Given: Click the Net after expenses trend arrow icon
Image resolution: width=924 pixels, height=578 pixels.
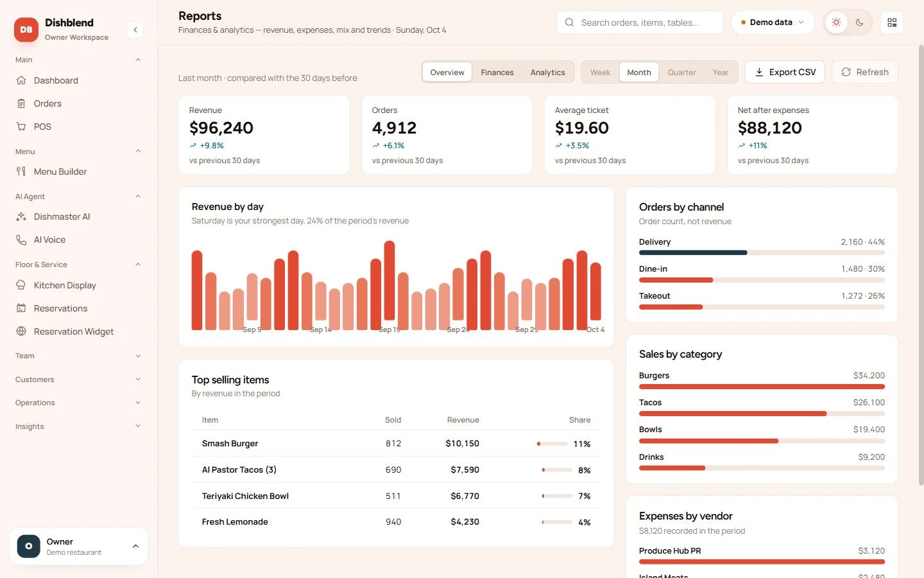Looking at the screenshot, I should [742, 146].
